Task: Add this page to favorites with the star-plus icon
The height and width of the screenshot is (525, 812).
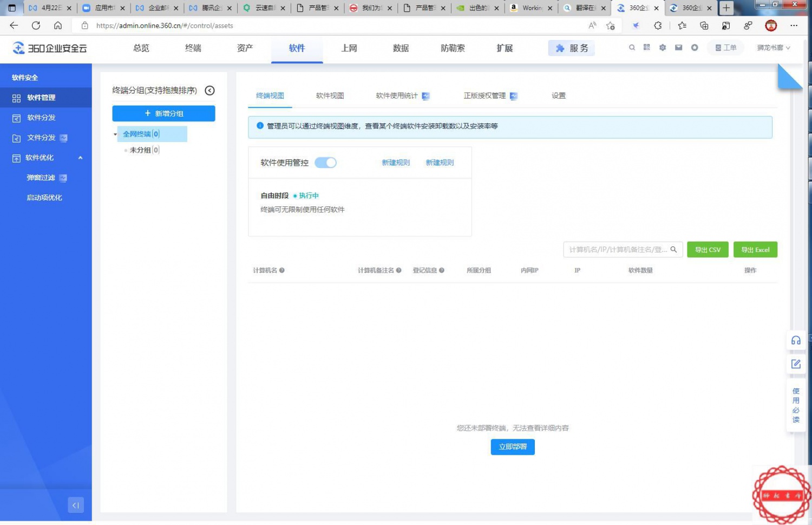Action: pos(611,25)
